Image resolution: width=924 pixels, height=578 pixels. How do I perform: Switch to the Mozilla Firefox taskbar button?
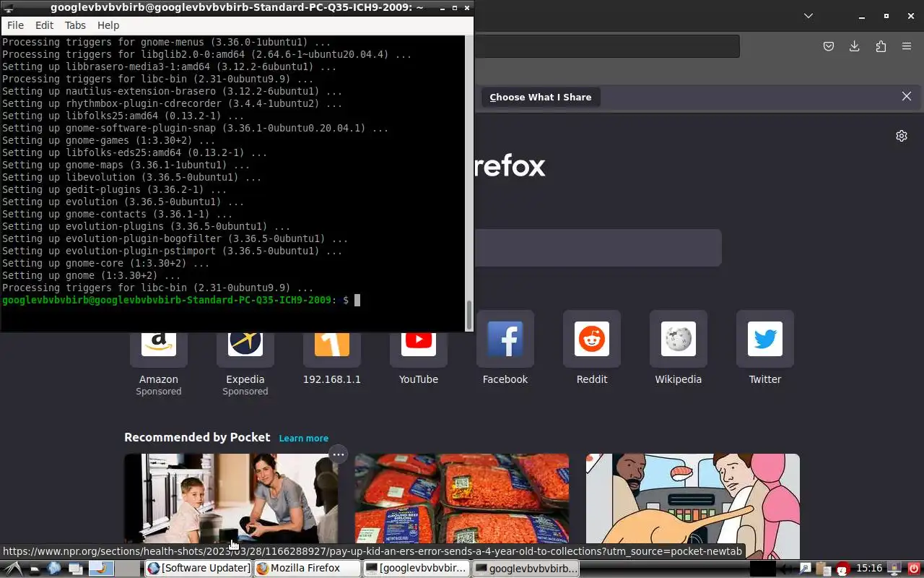[x=307, y=569]
